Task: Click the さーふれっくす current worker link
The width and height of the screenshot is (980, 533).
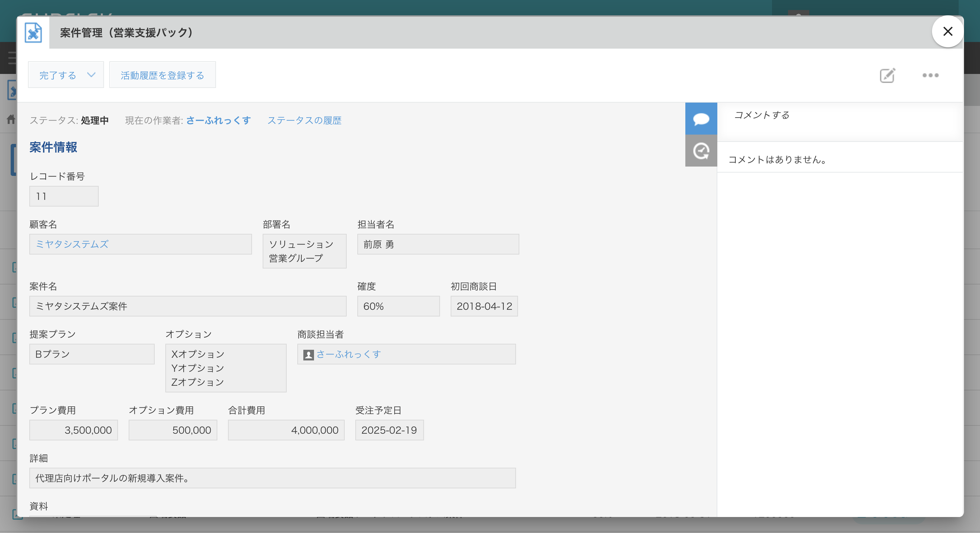Action: (x=218, y=120)
